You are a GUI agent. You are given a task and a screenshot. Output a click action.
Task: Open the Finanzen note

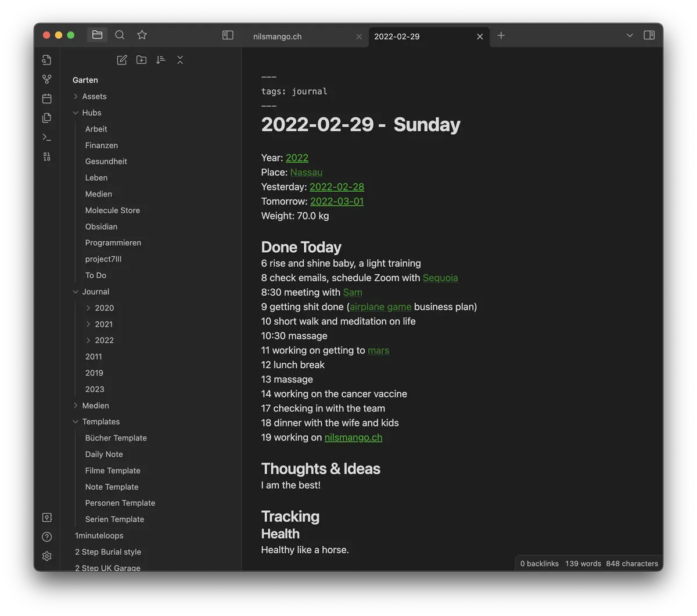pos(102,145)
